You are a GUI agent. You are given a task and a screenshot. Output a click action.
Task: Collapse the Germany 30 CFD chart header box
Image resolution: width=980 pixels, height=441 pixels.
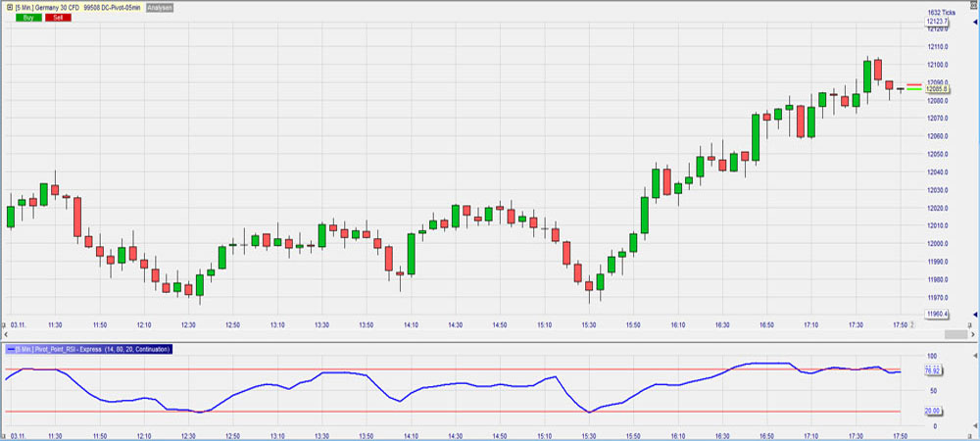point(9,8)
